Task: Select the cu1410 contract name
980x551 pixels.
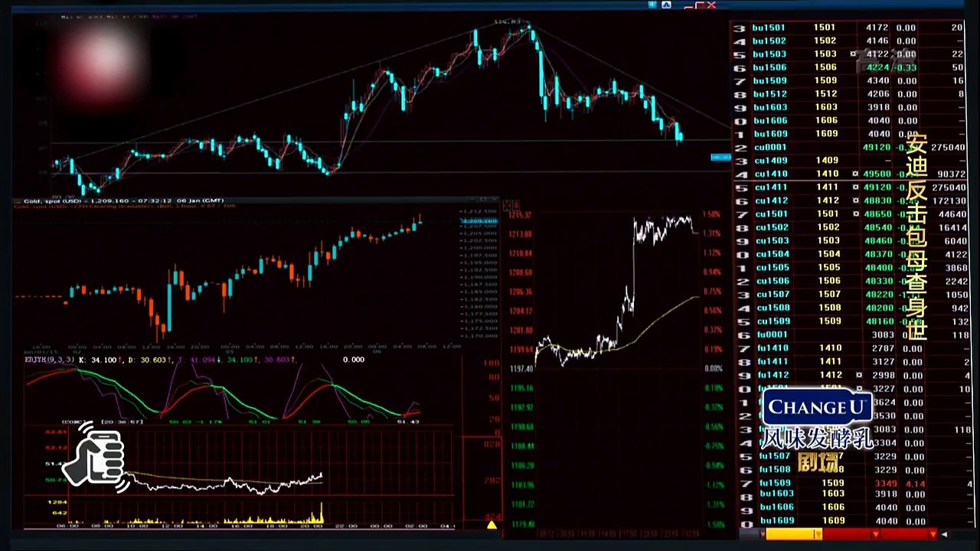Action: (x=770, y=174)
